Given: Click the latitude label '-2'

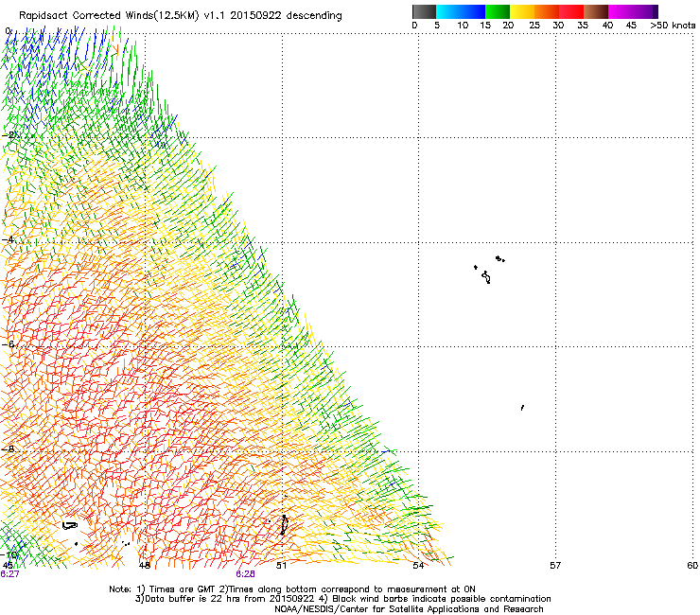Looking at the screenshot, I should point(9,135).
